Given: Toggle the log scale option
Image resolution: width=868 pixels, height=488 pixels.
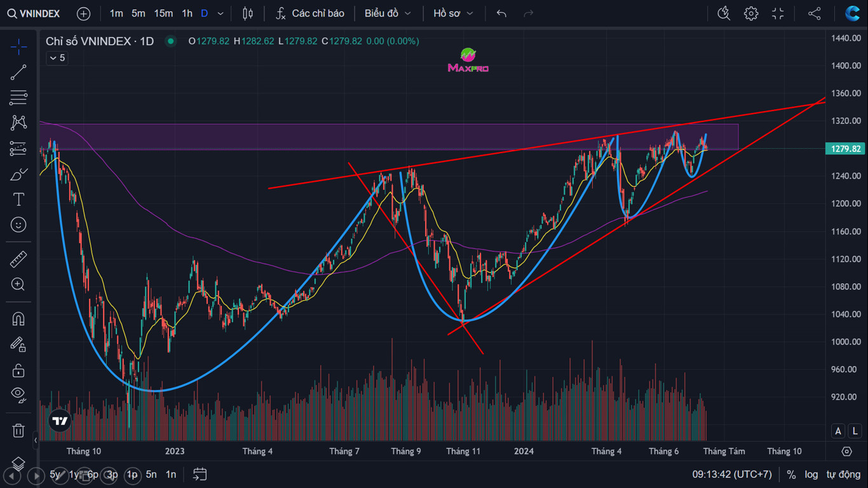Looking at the screenshot, I should pyautogui.click(x=811, y=474).
